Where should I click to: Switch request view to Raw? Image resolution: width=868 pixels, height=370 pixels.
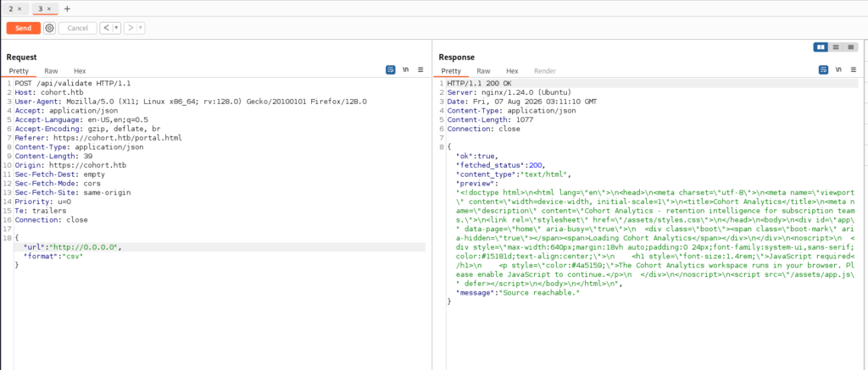51,71
